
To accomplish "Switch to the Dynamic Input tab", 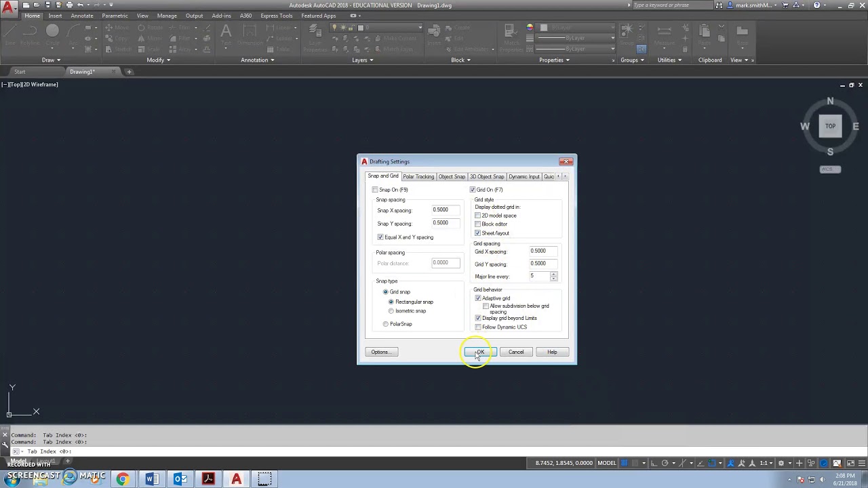I will tap(524, 177).
